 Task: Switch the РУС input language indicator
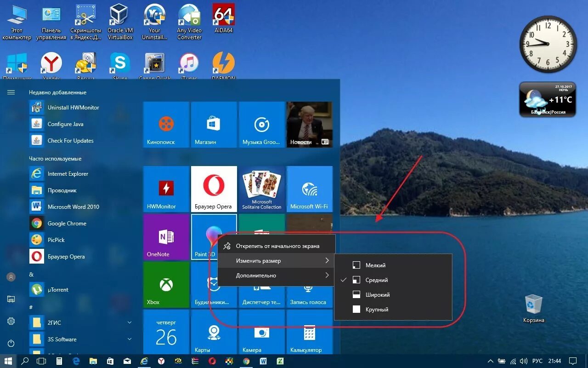[x=537, y=361]
